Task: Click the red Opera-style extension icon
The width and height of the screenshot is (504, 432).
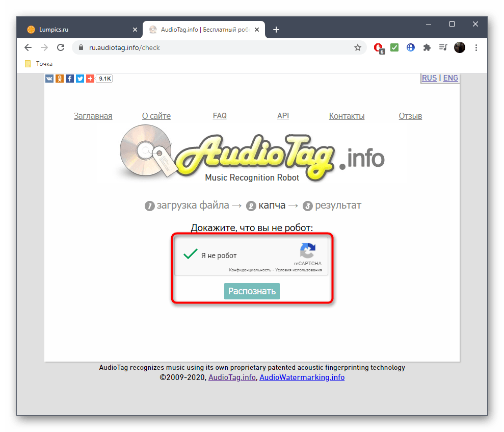Action: (x=379, y=48)
